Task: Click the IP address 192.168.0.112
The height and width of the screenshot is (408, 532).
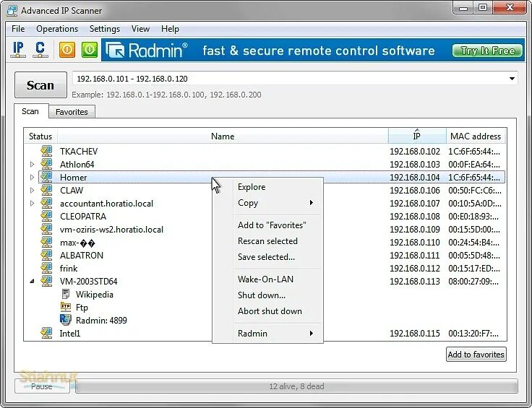Action: [415, 269]
